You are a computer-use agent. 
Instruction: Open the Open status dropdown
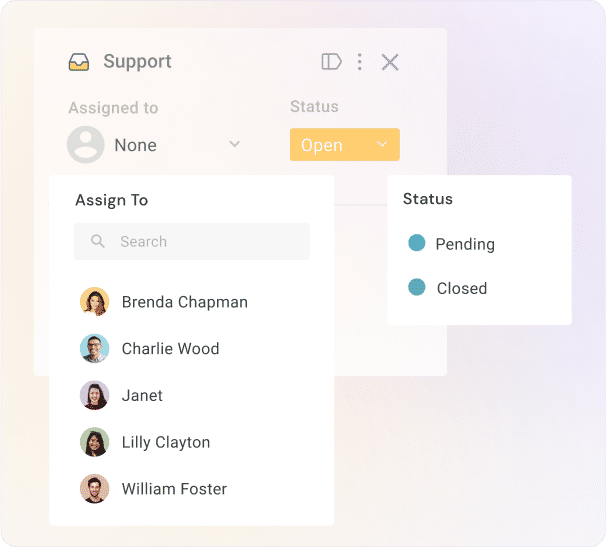point(345,145)
